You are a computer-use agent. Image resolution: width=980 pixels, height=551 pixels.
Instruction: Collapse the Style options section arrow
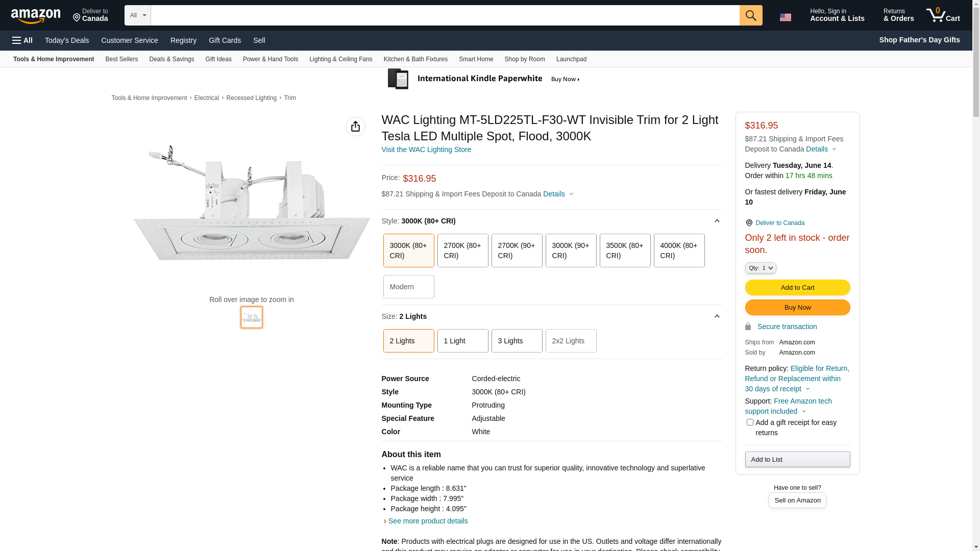[x=717, y=221]
